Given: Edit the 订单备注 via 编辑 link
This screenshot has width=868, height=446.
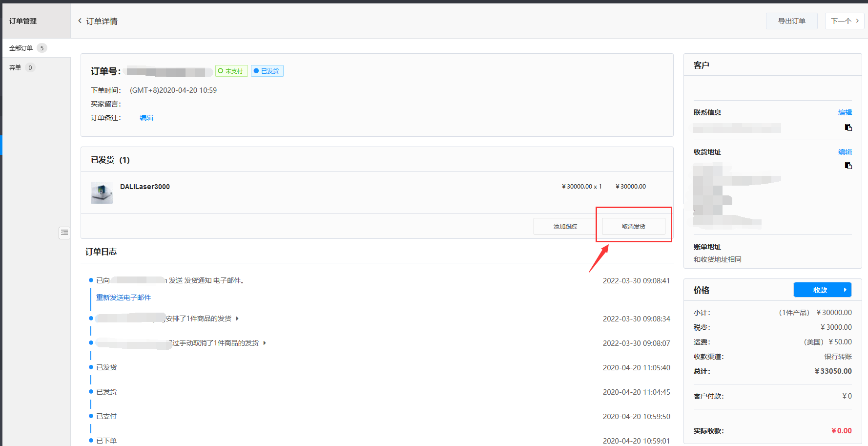Looking at the screenshot, I should [146, 118].
